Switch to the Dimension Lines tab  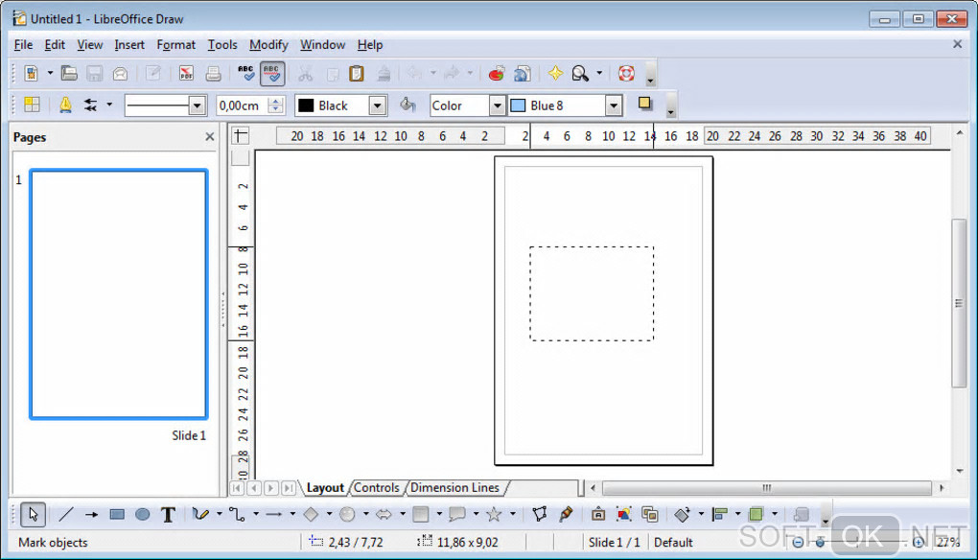click(454, 488)
